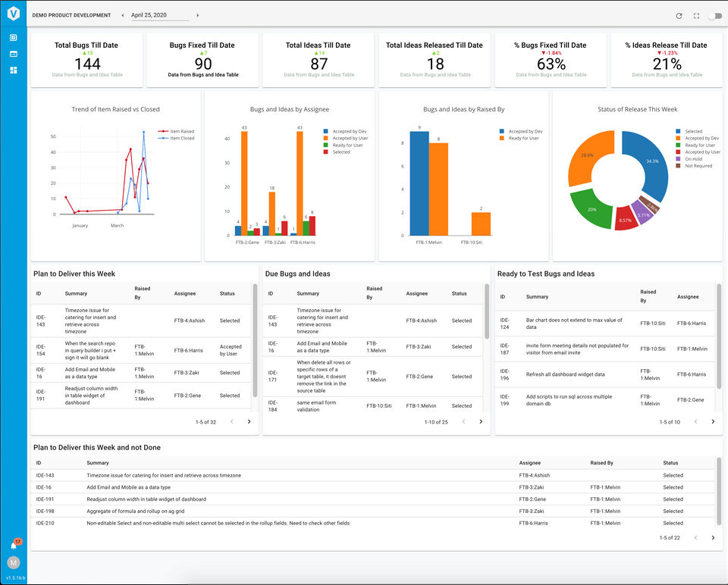Open the % Ideas Release Till Date card

pyautogui.click(x=667, y=60)
